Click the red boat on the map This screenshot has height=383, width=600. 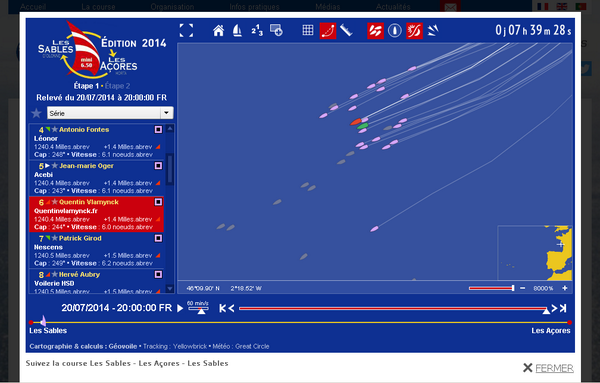click(355, 122)
